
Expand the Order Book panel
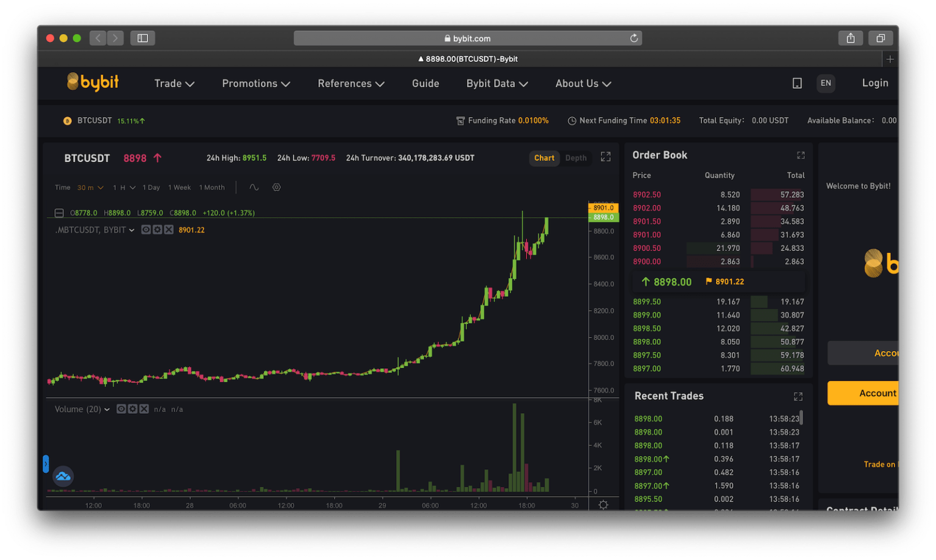click(x=801, y=155)
